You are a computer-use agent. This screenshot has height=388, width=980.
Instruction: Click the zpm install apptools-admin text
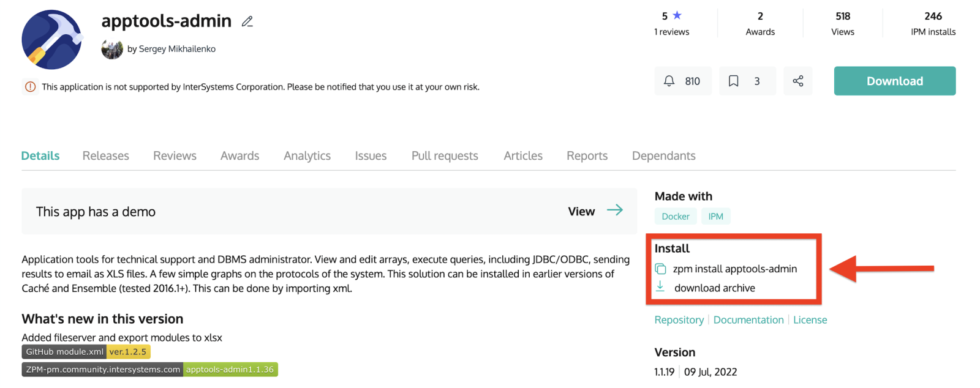coord(735,269)
